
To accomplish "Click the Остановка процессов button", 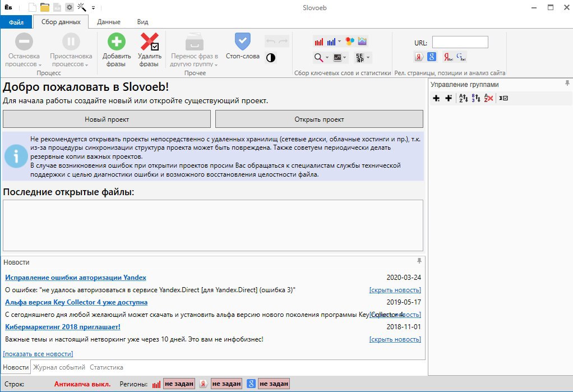I will 24,50.
